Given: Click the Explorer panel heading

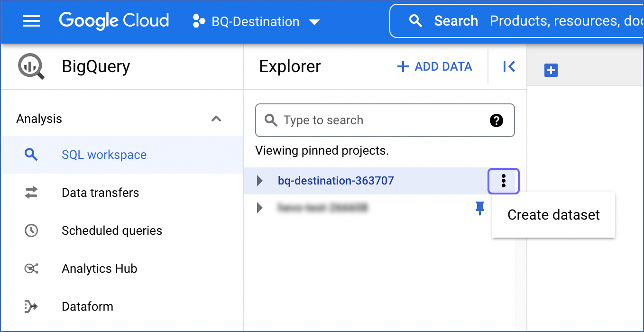Looking at the screenshot, I should click(x=290, y=66).
